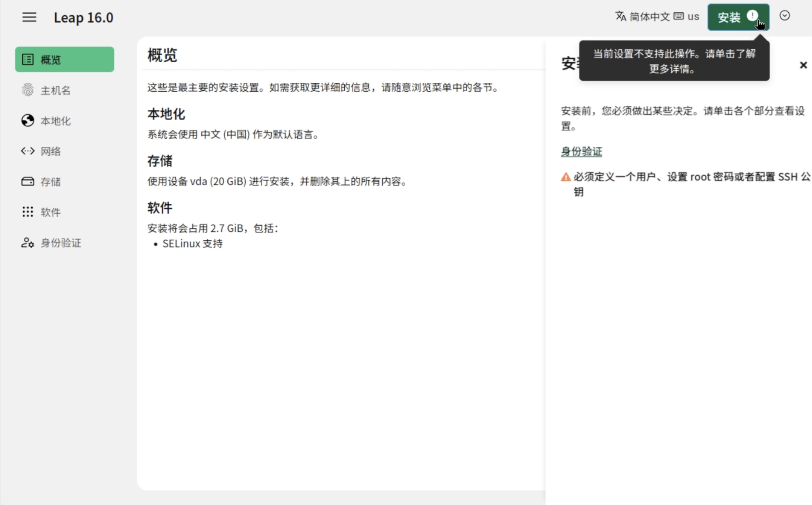Click the 身份验证 user settings icon

[28, 243]
